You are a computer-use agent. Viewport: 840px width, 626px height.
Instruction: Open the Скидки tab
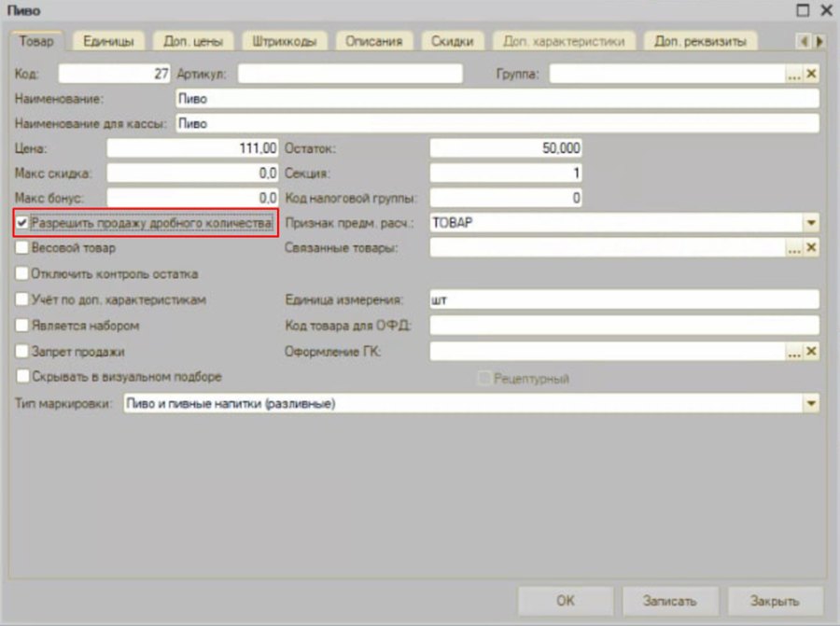[452, 41]
